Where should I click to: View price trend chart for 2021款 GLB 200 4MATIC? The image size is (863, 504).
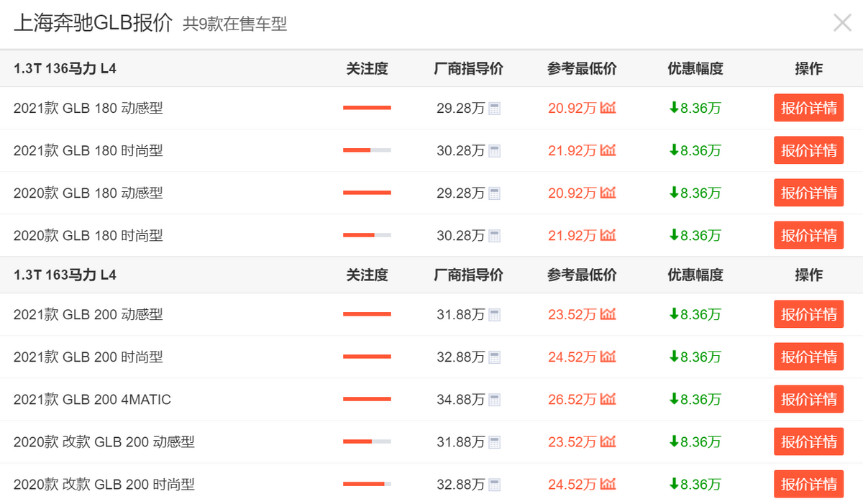pos(608,400)
